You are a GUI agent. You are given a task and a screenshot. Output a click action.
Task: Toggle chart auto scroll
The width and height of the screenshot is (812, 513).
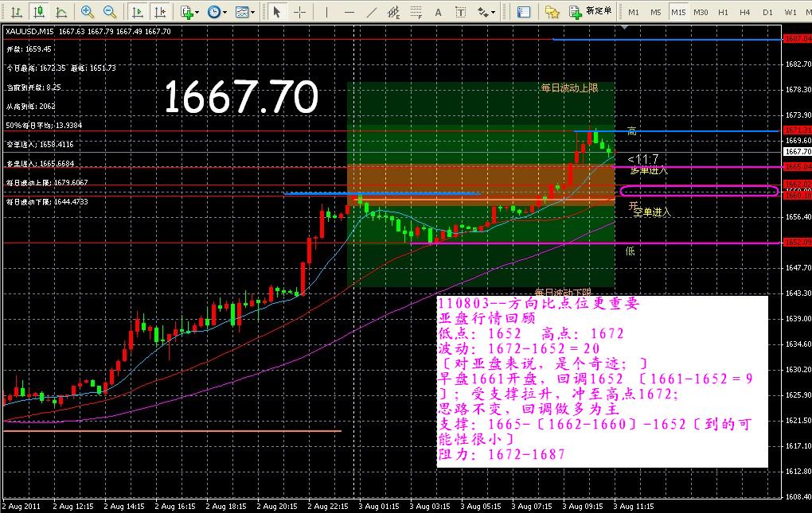[138, 12]
